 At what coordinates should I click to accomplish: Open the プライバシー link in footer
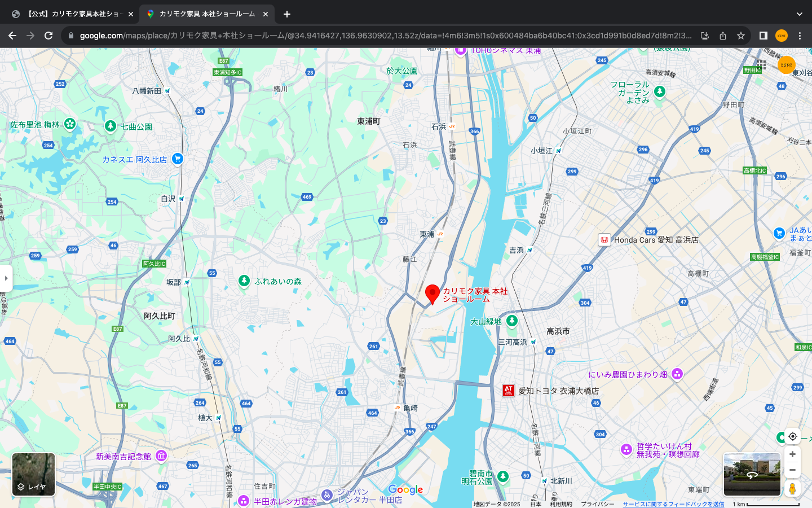point(598,504)
